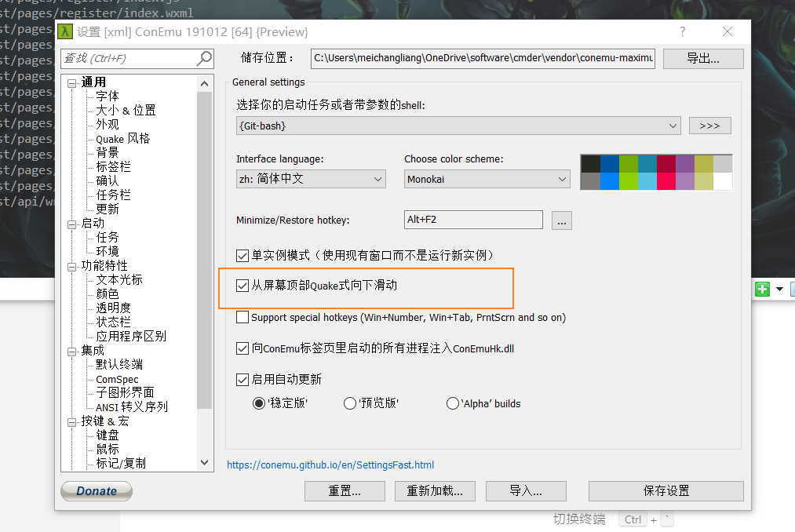Click the Donate button at bottom left

pyautogui.click(x=96, y=490)
